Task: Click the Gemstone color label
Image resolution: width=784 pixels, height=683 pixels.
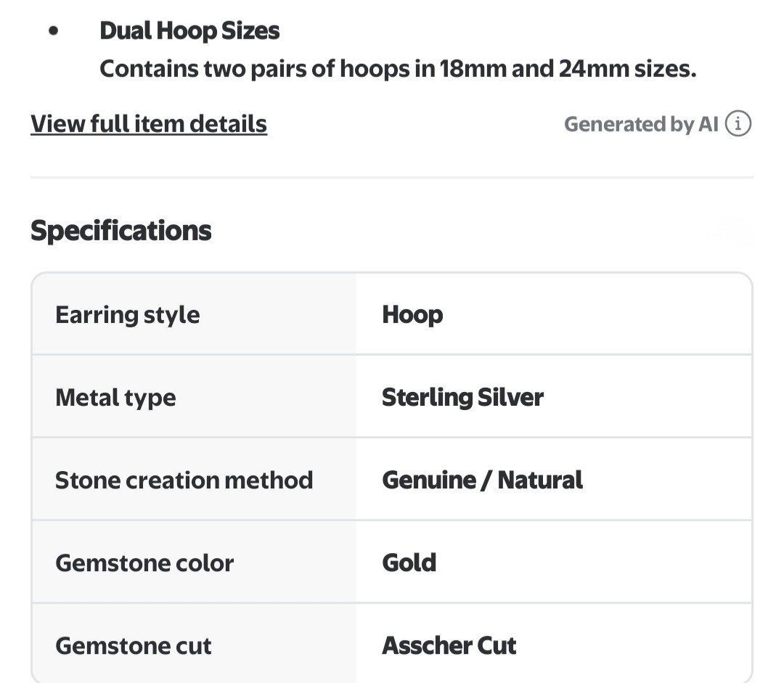Action: coord(144,563)
